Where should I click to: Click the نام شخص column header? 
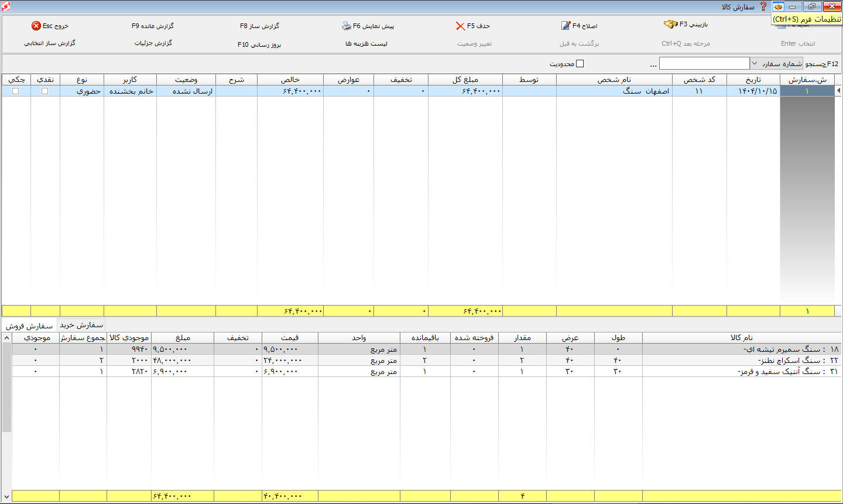[614, 80]
